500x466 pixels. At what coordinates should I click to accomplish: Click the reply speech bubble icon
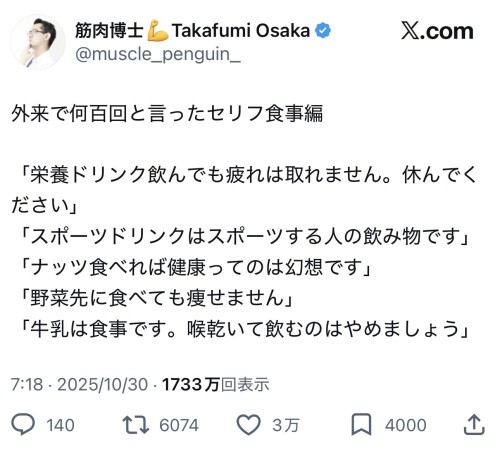click(x=23, y=424)
